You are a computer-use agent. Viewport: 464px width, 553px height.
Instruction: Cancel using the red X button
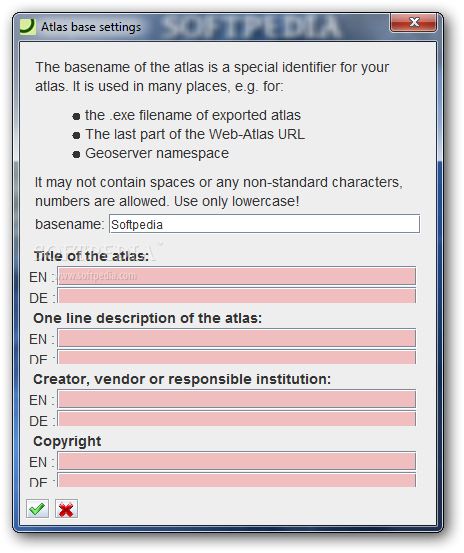pyautogui.click(x=66, y=509)
